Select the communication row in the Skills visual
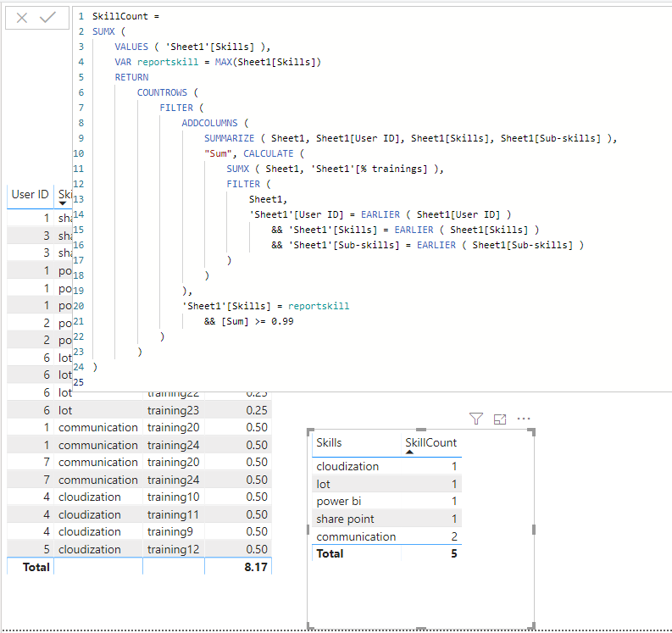The width and height of the screenshot is (672, 633). pyautogui.click(x=387, y=536)
